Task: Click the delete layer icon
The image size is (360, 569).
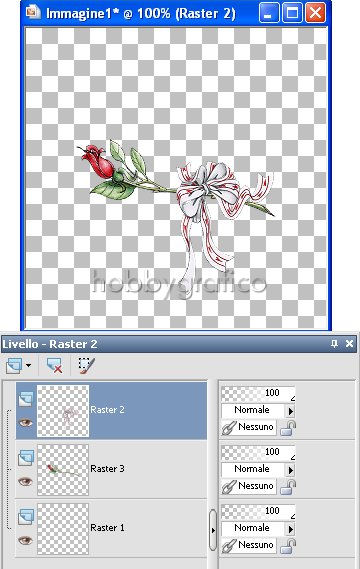Action: 54,365
